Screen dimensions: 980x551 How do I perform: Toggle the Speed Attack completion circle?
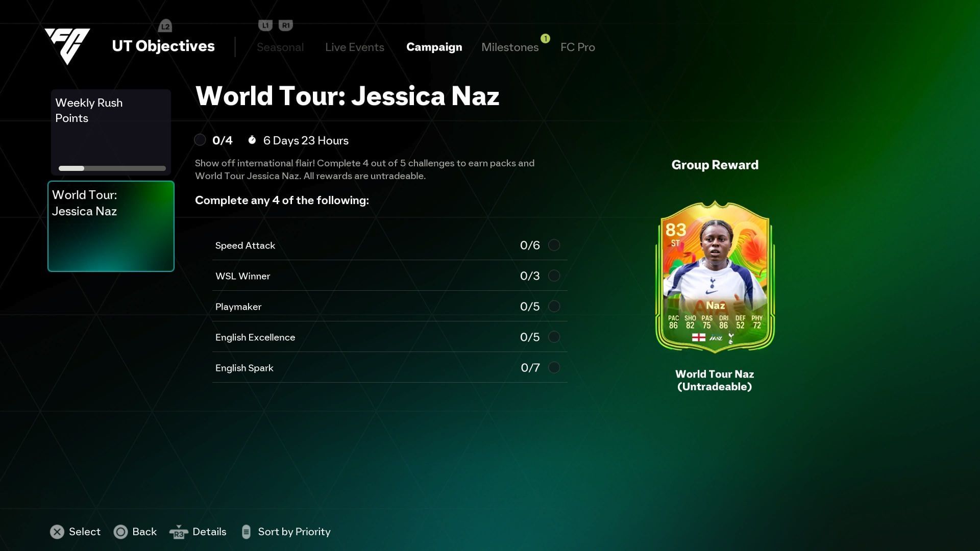pyautogui.click(x=554, y=245)
